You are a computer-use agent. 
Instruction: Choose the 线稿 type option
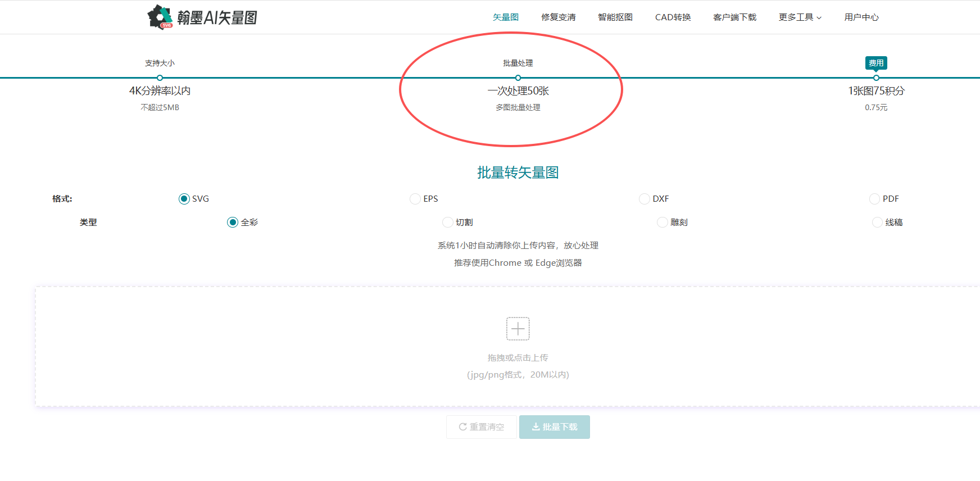877,223
